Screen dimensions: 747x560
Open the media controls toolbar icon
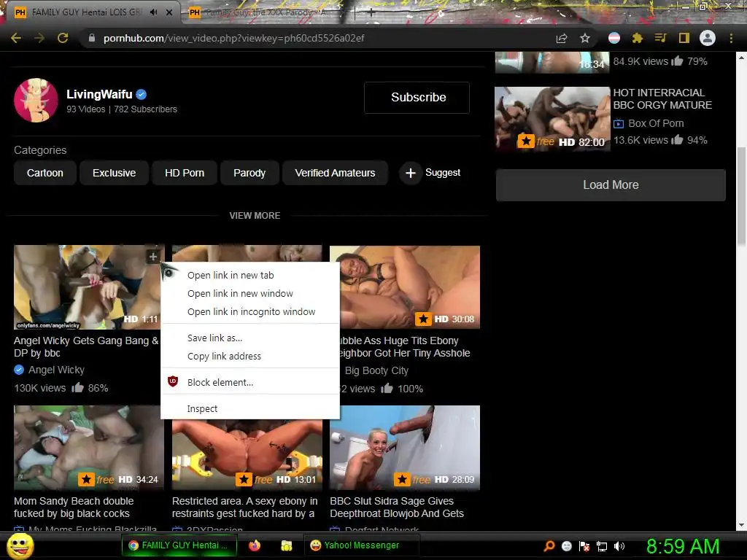660,38
